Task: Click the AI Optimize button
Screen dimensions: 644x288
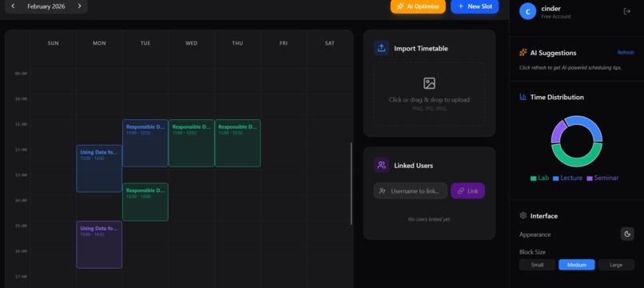Action: [418, 6]
